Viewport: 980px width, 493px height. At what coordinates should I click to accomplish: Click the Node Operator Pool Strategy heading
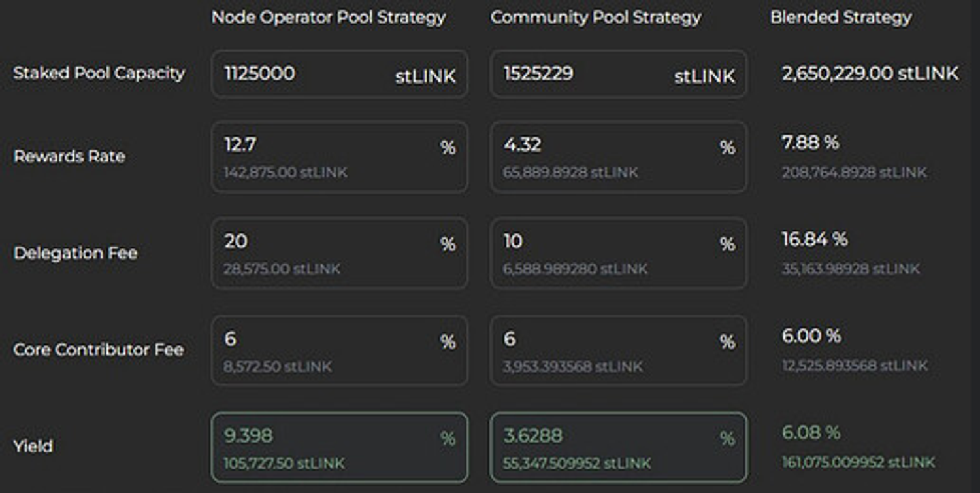pyautogui.click(x=328, y=18)
